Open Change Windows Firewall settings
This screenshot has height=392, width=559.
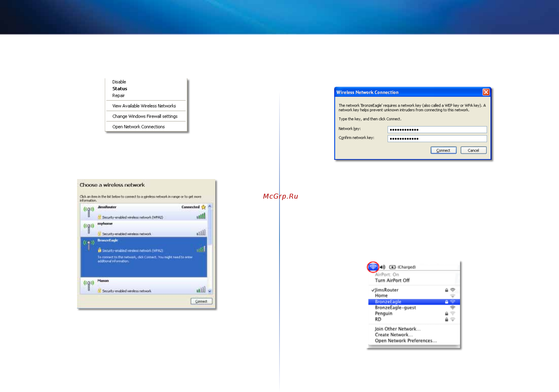coord(145,116)
